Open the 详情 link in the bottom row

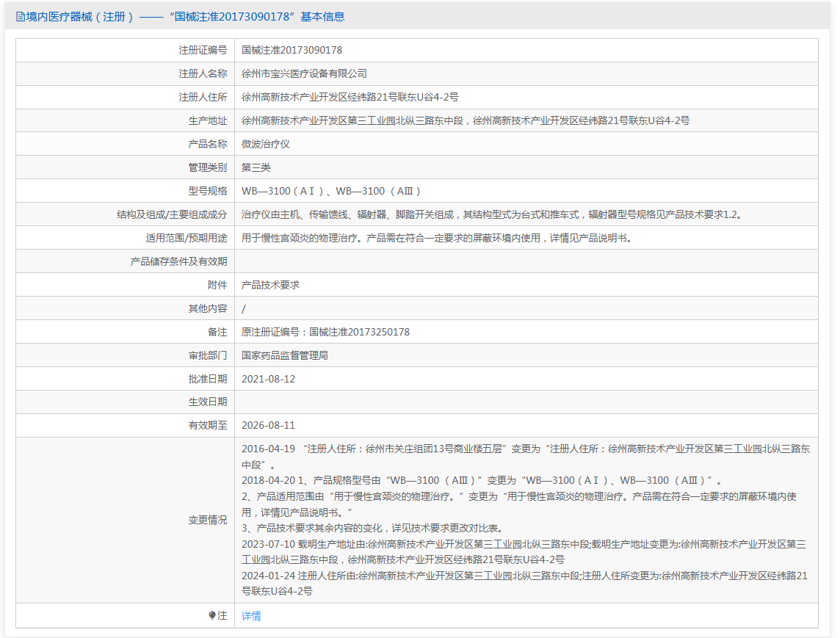(x=251, y=616)
